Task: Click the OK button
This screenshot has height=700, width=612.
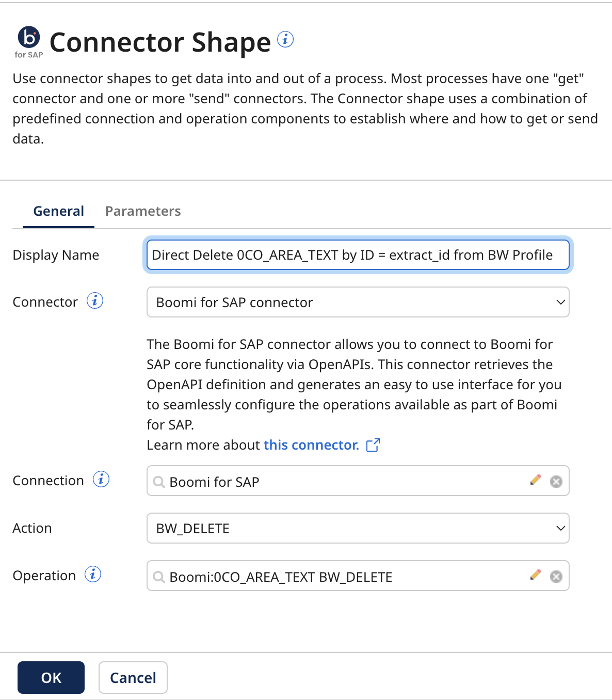Action: pos(51,677)
